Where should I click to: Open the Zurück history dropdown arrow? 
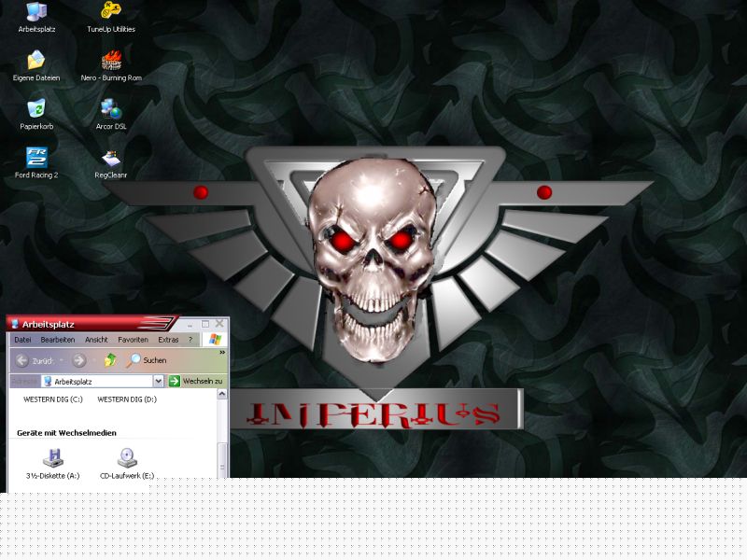62,360
